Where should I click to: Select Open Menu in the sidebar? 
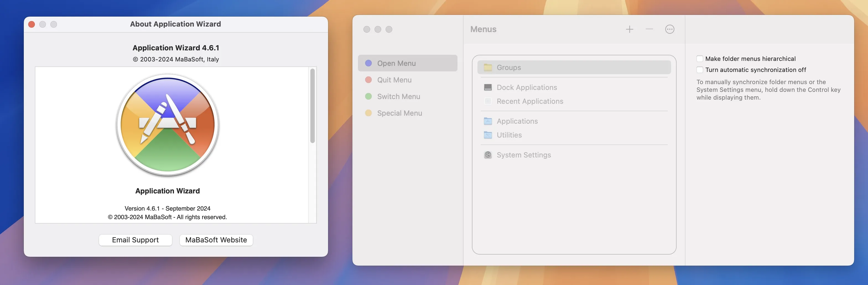[407, 63]
